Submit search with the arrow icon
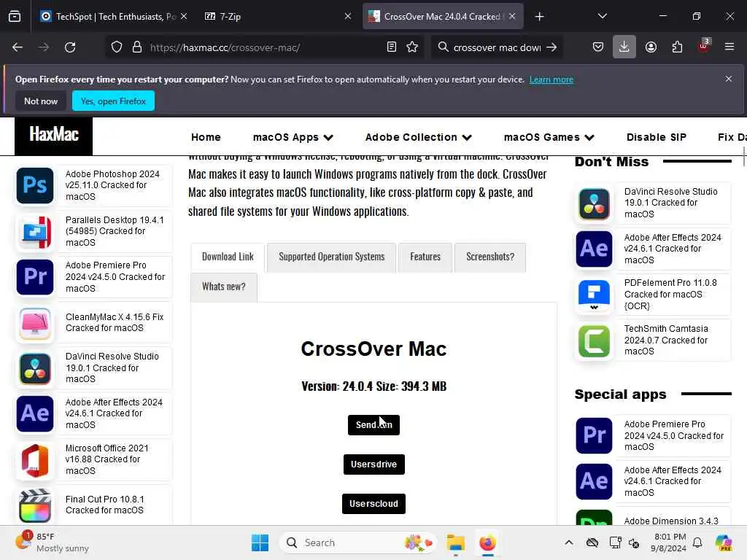Viewport: 747px width, 560px height. pos(551,47)
